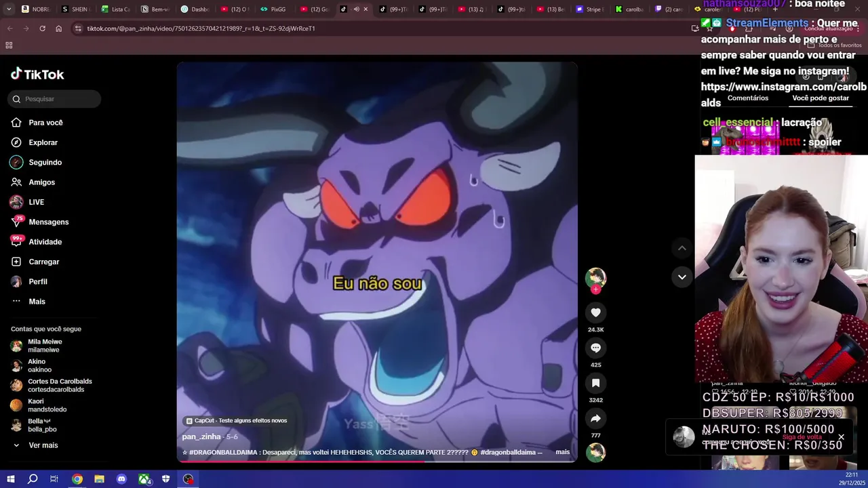Open Task View on taskbar

54,479
